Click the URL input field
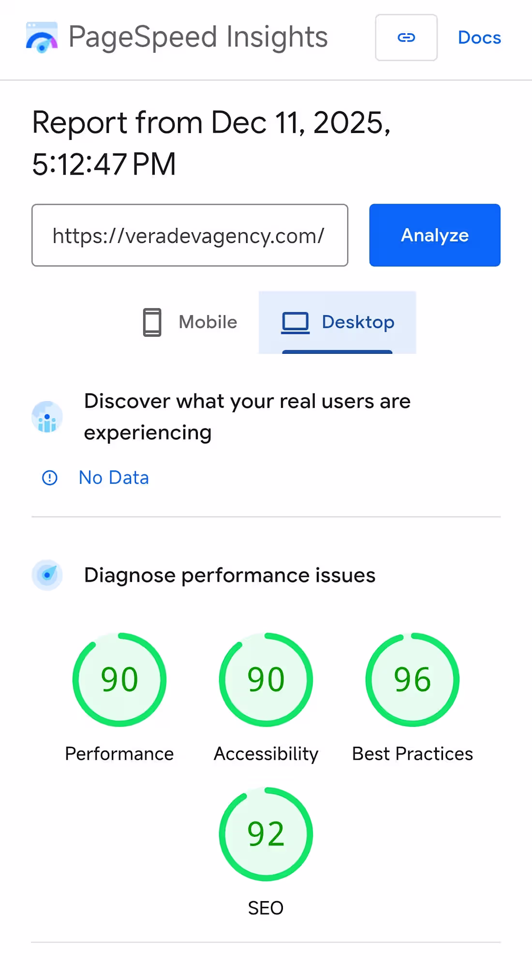 [x=189, y=235]
